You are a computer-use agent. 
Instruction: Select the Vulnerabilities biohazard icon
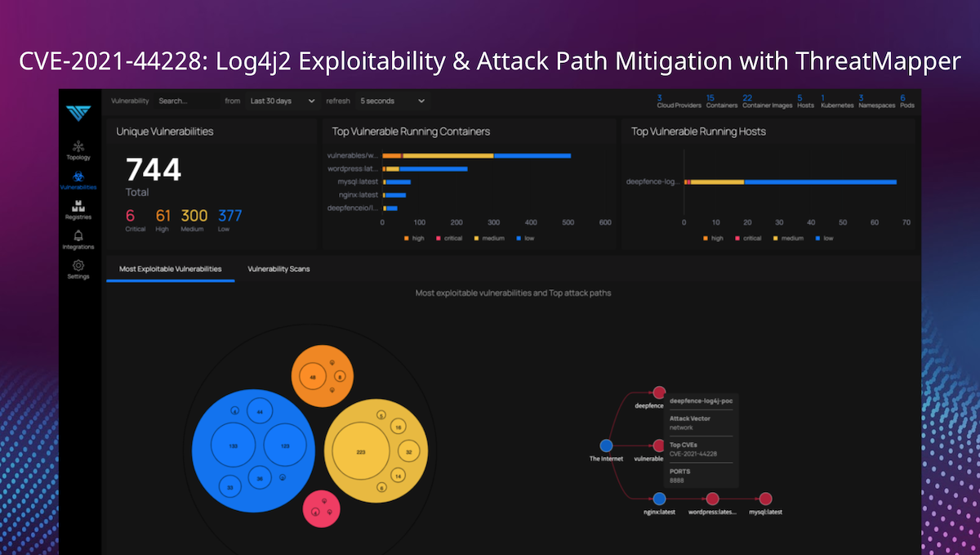tap(78, 177)
